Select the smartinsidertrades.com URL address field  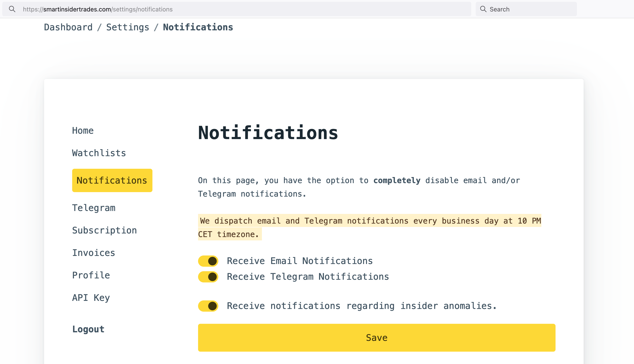coord(237,9)
